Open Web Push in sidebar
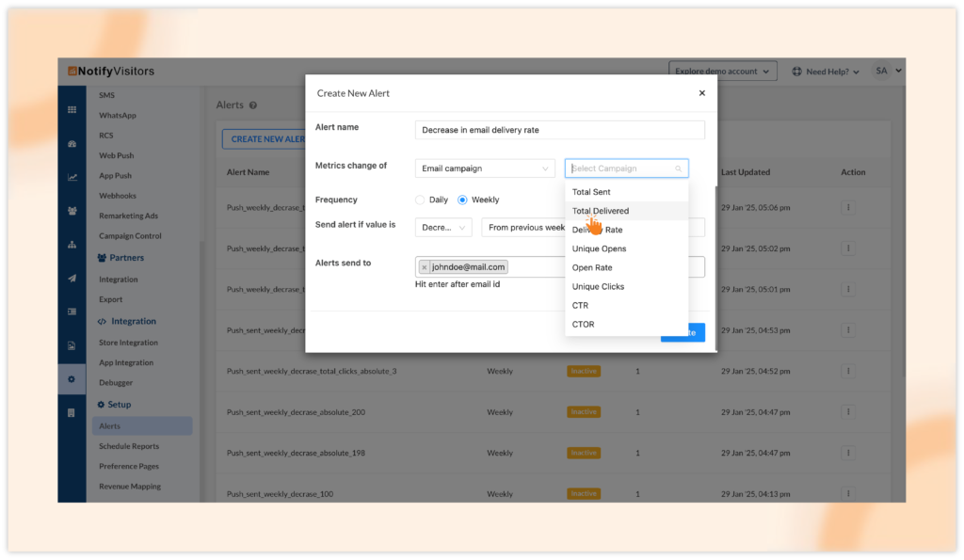The height and width of the screenshot is (560, 964). 116,155
